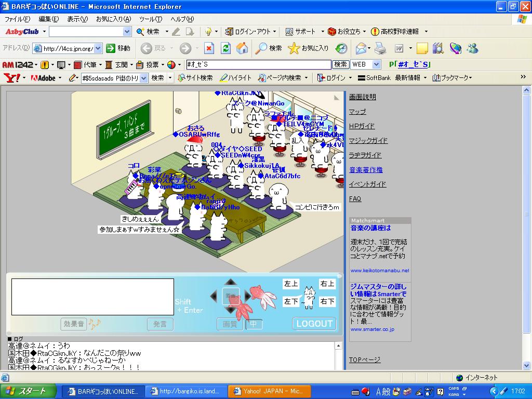Open the お気に入り(A) menu
The width and height of the screenshot is (532, 399).
pyautogui.click(x=113, y=19)
